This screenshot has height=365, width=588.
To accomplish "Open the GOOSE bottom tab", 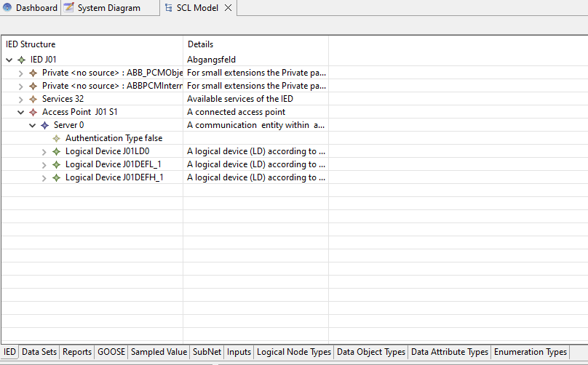I will [111, 352].
